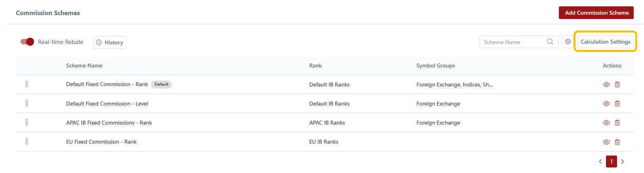Grab drag handle of Default Fixed Commission - Rank

(x=27, y=84)
